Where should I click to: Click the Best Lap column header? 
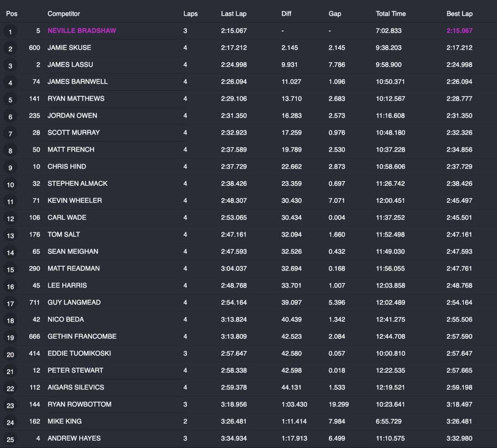459,14
